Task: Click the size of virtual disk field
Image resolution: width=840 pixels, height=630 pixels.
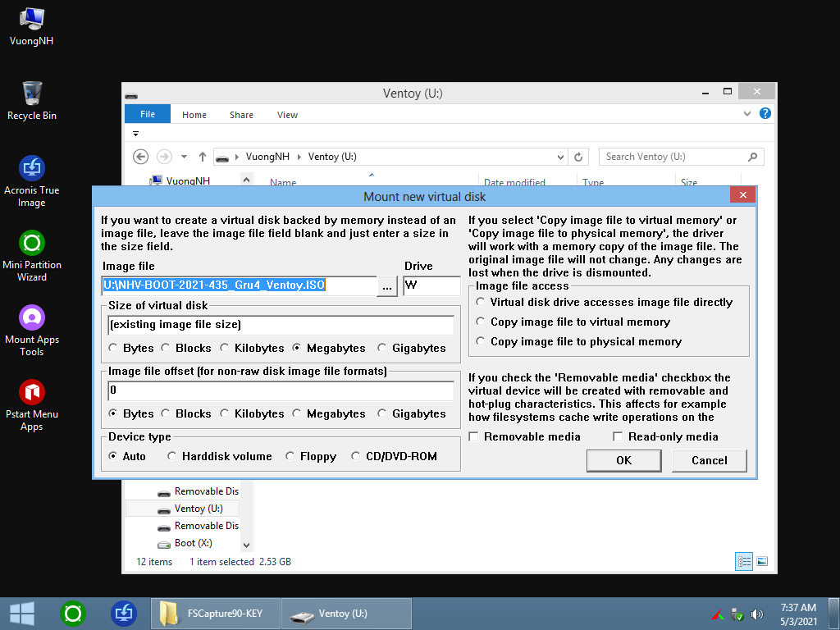Action: pyautogui.click(x=281, y=325)
